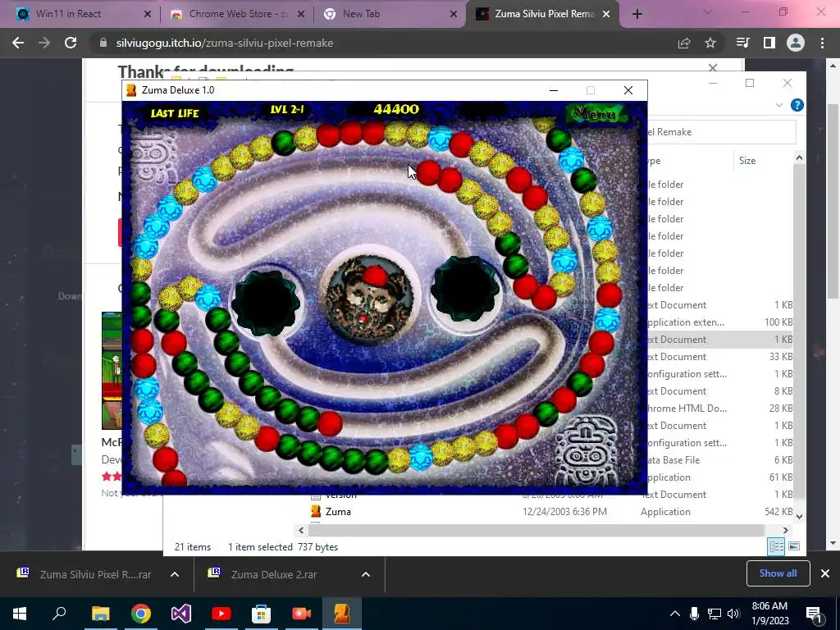Share this page icon in Chrome
This screenshot has width=840, height=630.
coord(684,43)
